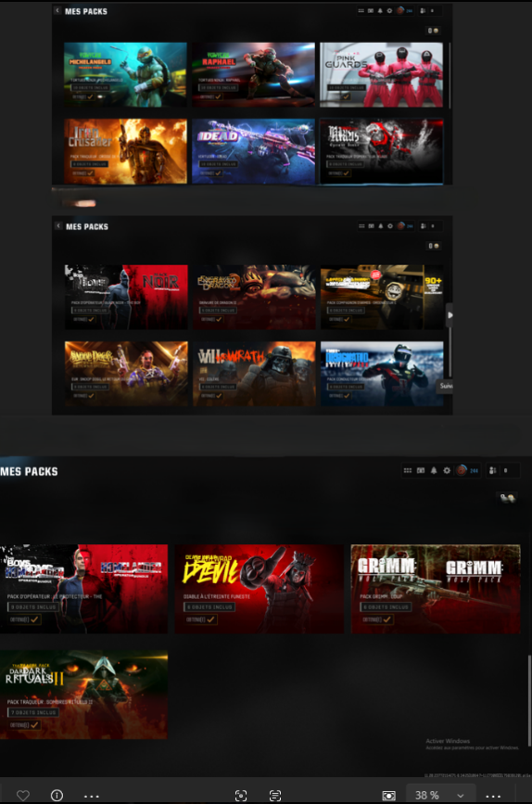Click the fit-to-window icon left of 38 %

389,796
